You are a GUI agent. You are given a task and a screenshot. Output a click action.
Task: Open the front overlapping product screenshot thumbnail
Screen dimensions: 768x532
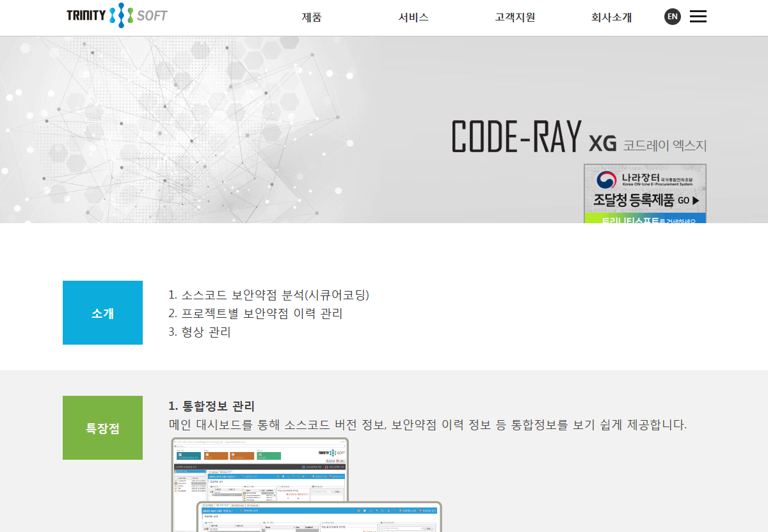[319, 517]
